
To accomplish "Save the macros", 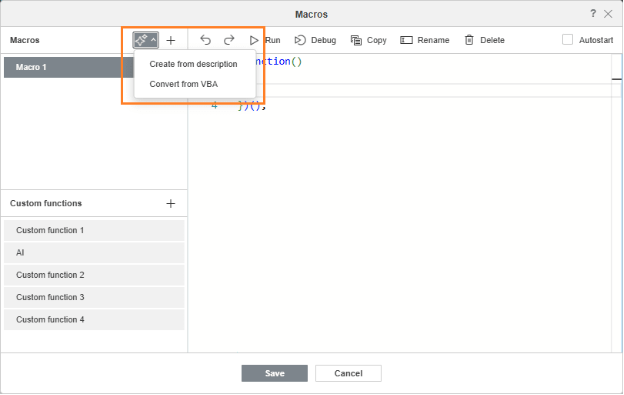I will pyautogui.click(x=275, y=373).
